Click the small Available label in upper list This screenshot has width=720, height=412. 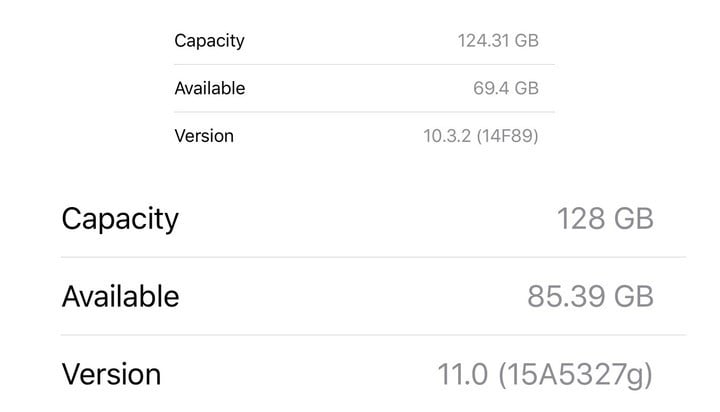pos(209,88)
